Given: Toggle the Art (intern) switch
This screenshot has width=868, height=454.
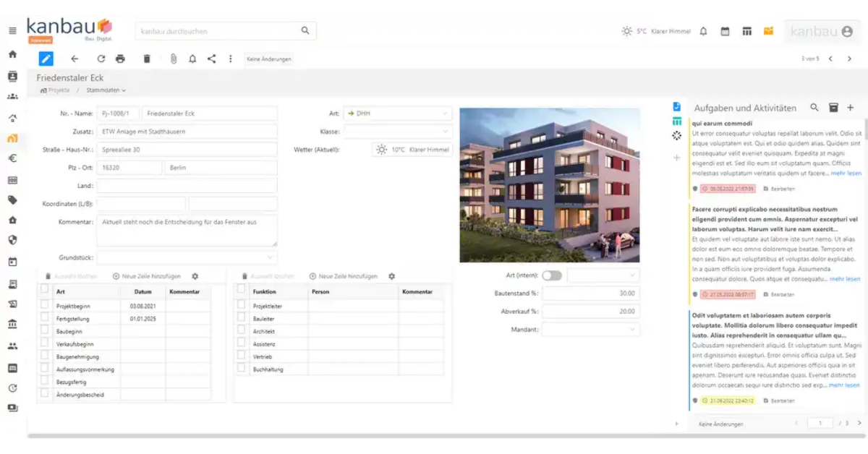Looking at the screenshot, I should [552, 275].
